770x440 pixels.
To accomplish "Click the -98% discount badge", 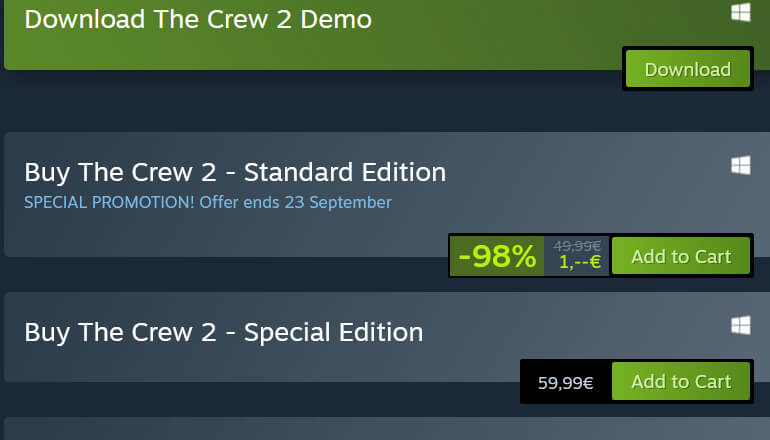I will (497, 256).
